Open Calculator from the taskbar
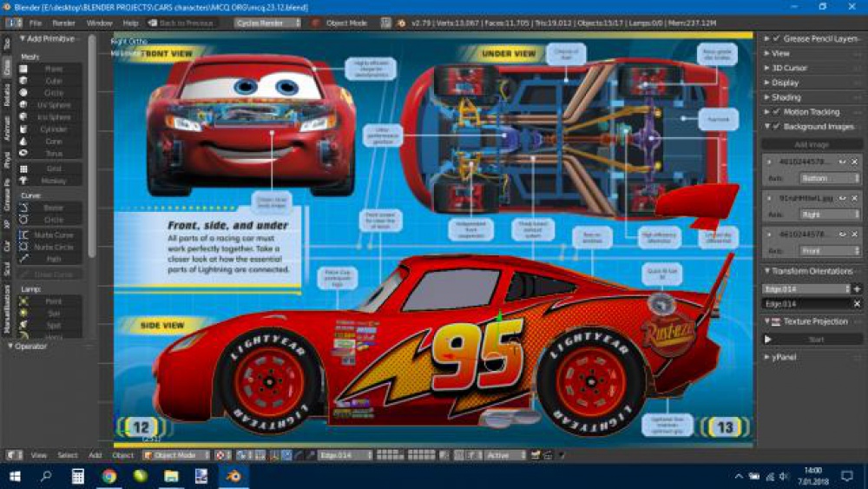The width and height of the screenshot is (868, 489). point(77,476)
